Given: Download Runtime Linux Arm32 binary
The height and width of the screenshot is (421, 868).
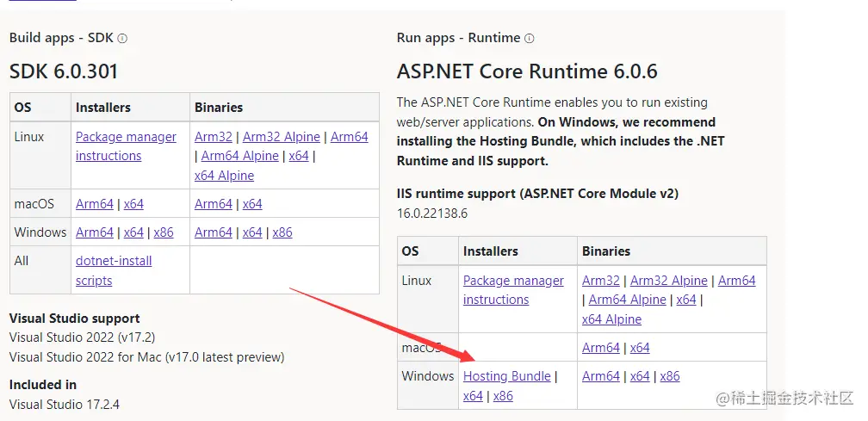Looking at the screenshot, I should (x=601, y=281).
